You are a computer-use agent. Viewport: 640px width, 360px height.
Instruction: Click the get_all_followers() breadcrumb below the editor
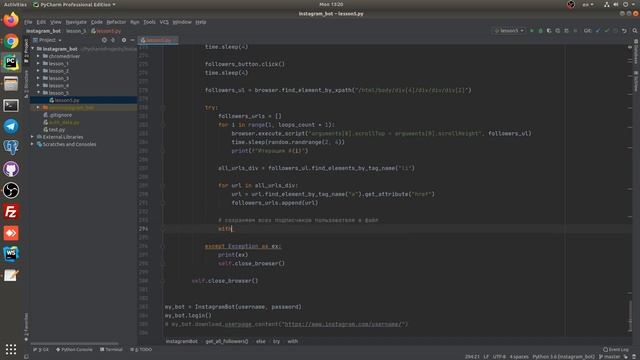[227, 341]
